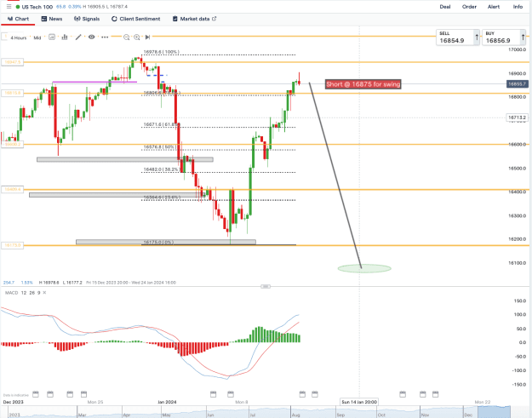The width and height of the screenshot is (532, 418).
Task: Click the highlighted range in the navigator
Action: (x=494, y=412)
